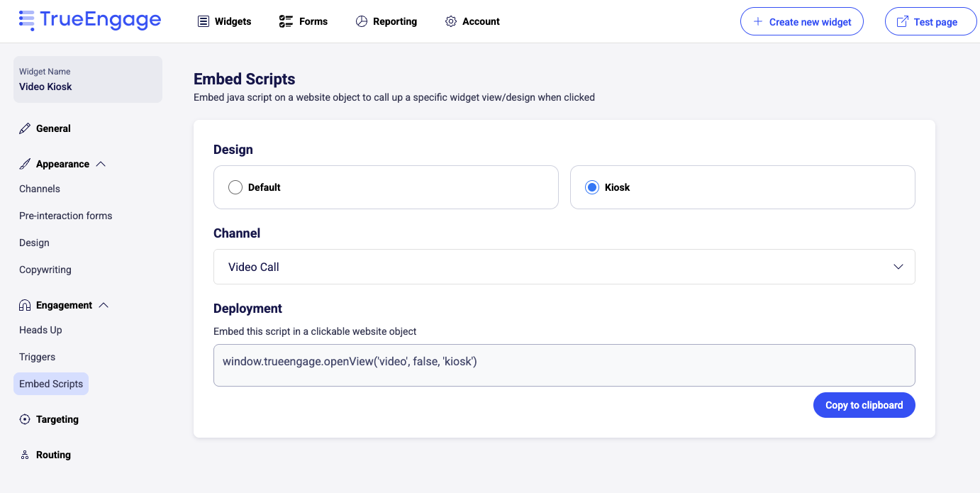Click the Targeting crosshair icon
The image size is (980, 493).
point(25,419)
